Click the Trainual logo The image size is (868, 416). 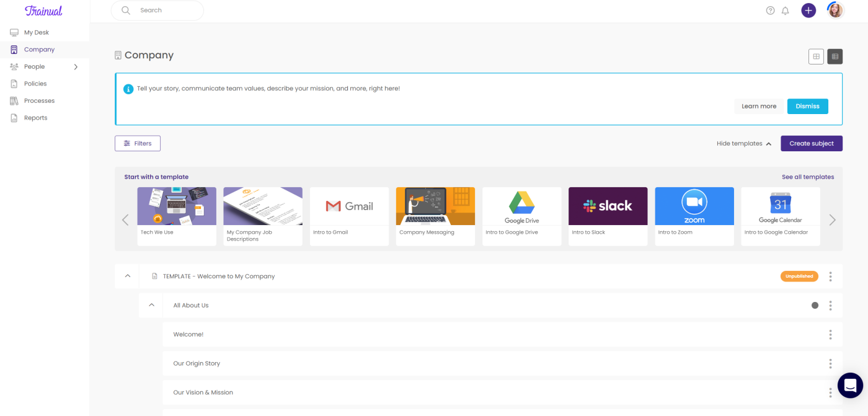(x=43, y=11)
